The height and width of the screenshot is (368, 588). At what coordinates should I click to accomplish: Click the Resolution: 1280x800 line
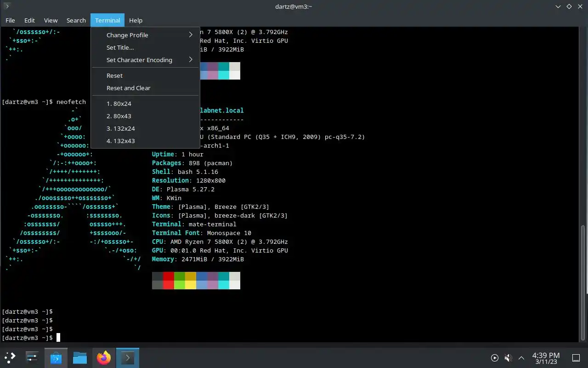[189, 180]
